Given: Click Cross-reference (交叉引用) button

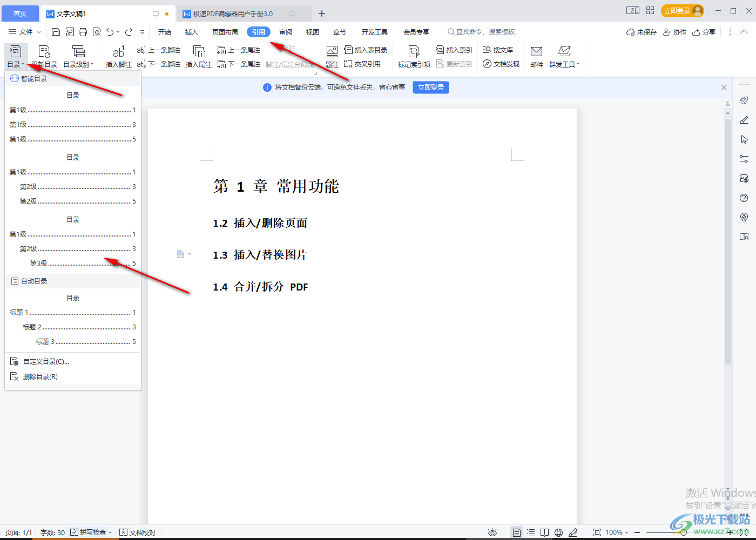Looking at the screenshot, I should (362, 64).
